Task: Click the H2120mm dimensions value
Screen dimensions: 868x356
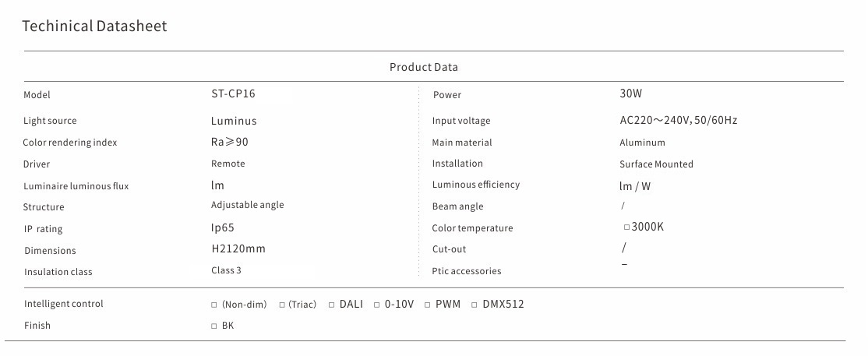Action: pyautogui.click(x=238, y=248)
